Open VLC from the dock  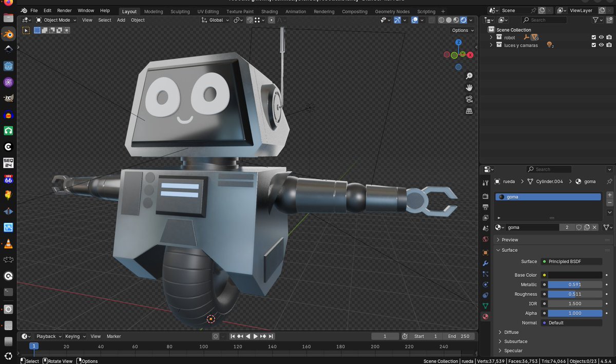[x=8, y=244]
